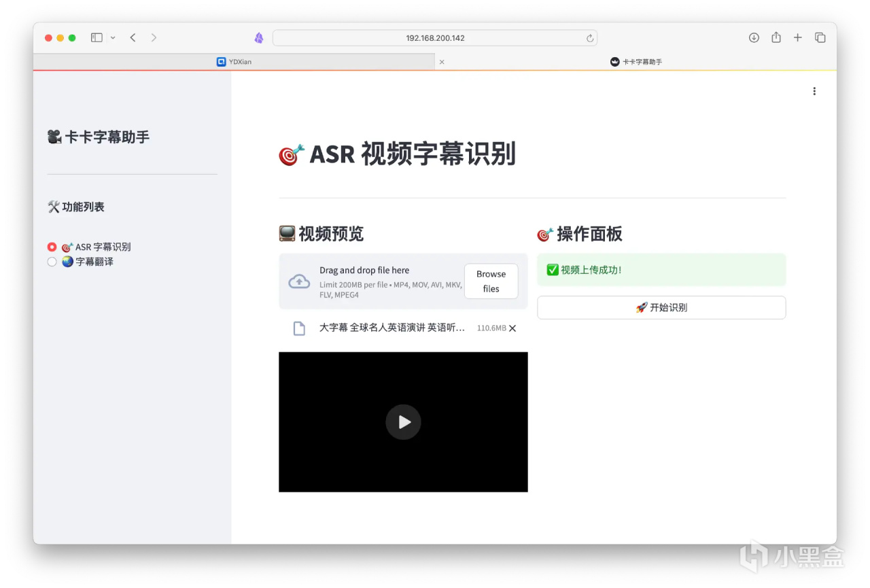
Task: Open the Share icon in toolbar
Action: [x=776, y=37]
